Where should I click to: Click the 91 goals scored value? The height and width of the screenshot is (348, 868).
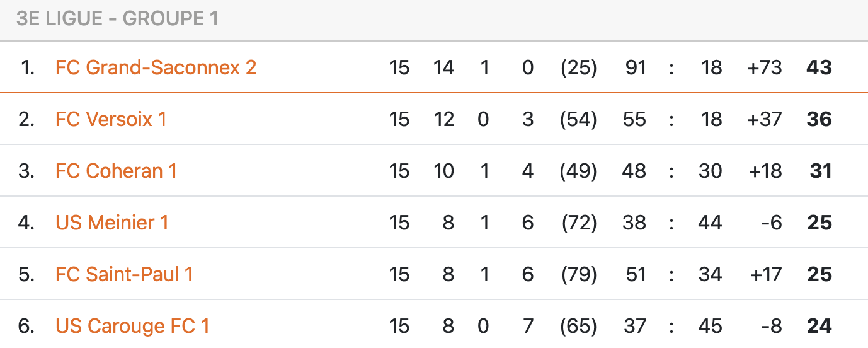tap(635, 67)
